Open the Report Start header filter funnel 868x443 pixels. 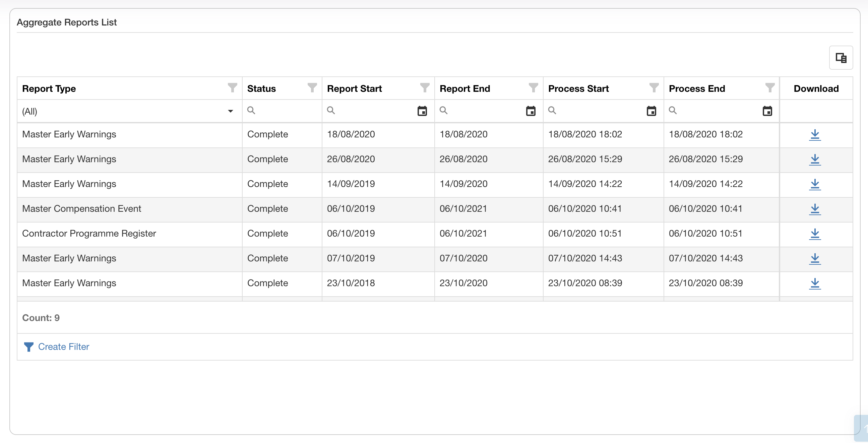pos(425,88)
